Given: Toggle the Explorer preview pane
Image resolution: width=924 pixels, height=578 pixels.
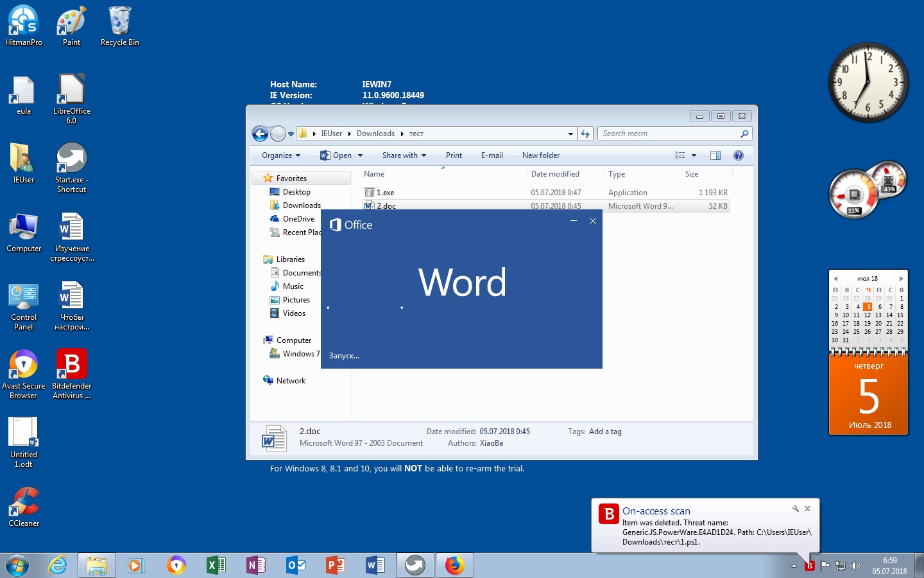Looking at the screenshot, I should [x=715, y=155].
